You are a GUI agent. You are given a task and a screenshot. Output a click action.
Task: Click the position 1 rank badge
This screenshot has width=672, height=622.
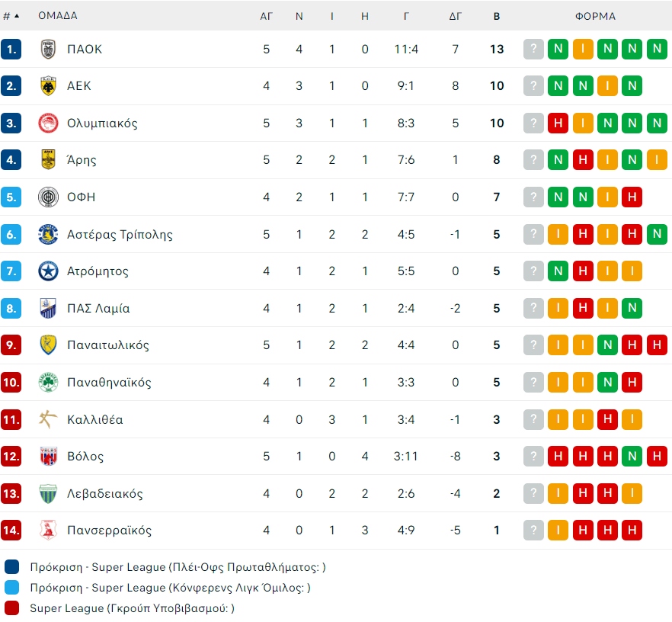(11, 50)
